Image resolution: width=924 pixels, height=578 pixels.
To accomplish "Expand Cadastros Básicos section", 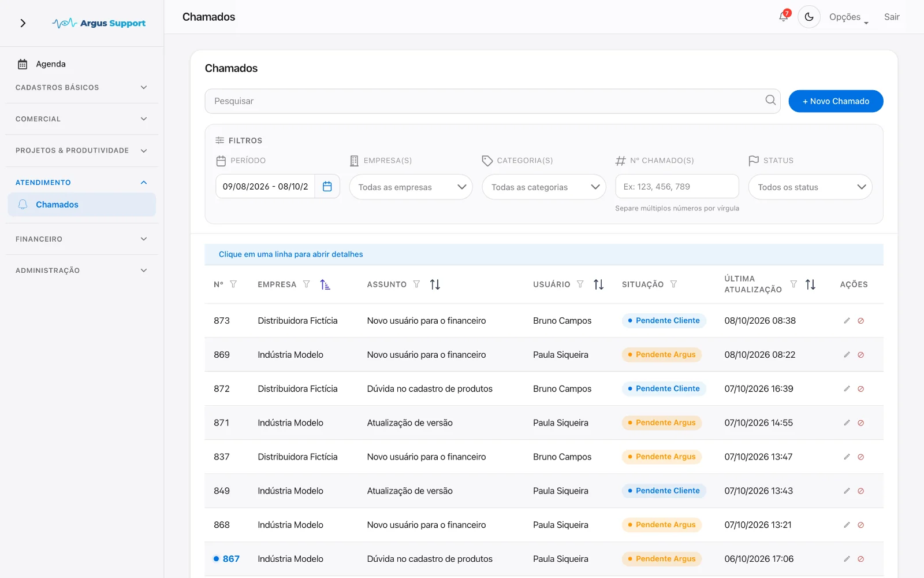I will click(x=81, y=87).
